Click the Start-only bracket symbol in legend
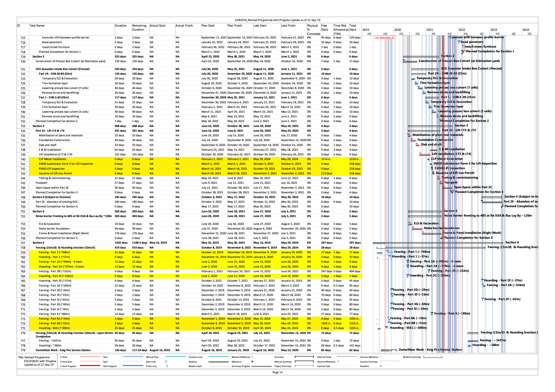This screenshot has height=392, width=555. pos(166,362)
